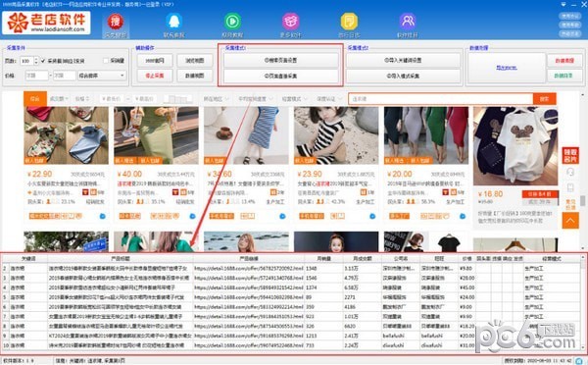Click the 老店软件 logo

(46, 23)
